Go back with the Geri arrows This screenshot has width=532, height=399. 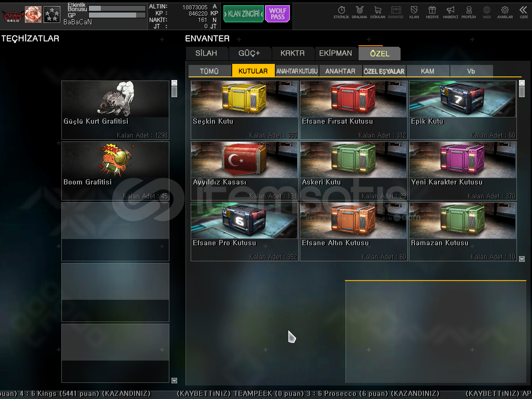coord(523,11)
